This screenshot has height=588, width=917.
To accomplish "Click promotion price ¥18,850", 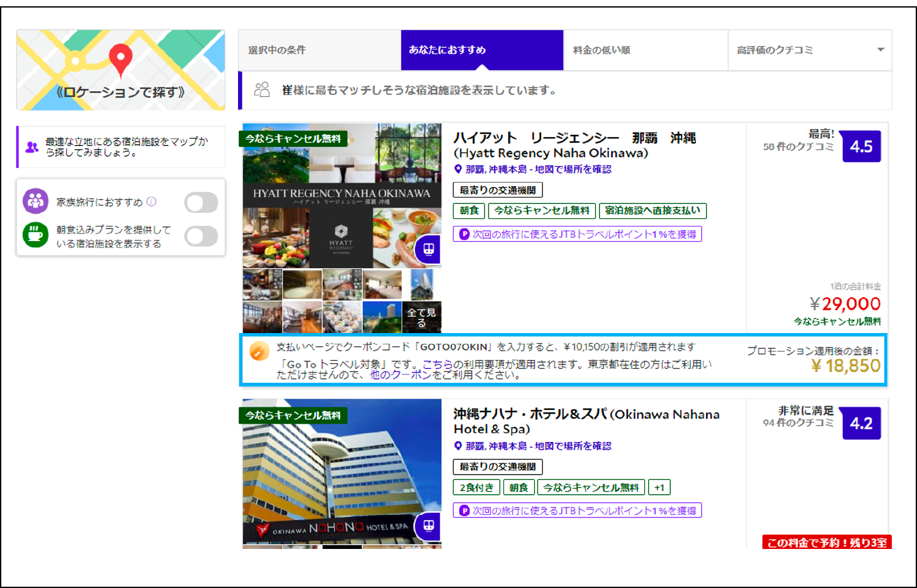I will pyautogui.click(x=846, y=366).
